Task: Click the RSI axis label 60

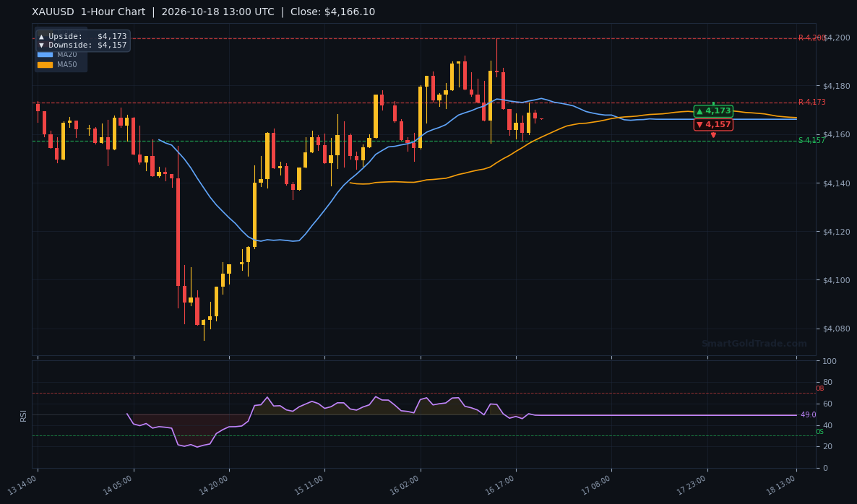Action: pyautogui.click(x=827, y=404)
